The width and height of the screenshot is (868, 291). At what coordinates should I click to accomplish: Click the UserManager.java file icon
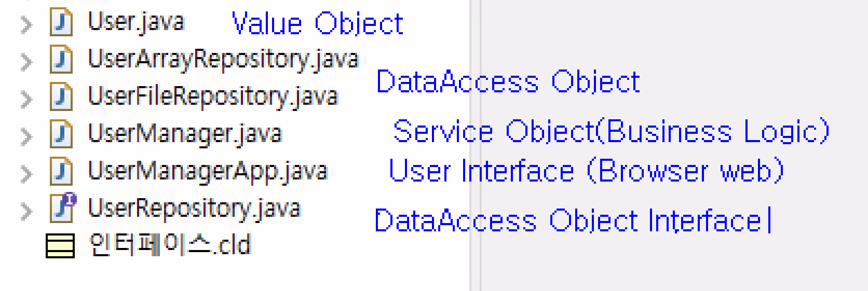[61, 135]
